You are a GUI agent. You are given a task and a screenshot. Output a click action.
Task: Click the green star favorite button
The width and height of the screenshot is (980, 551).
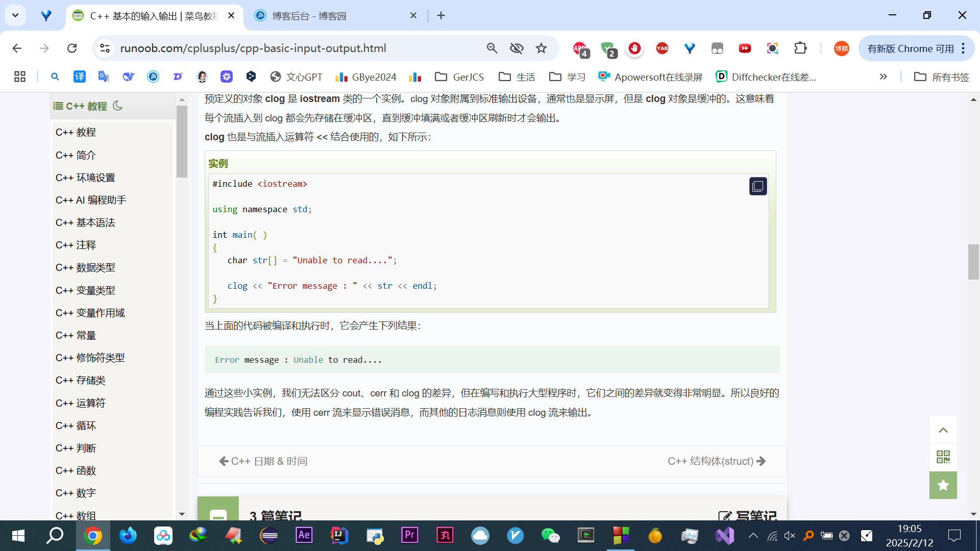point(943,485)
